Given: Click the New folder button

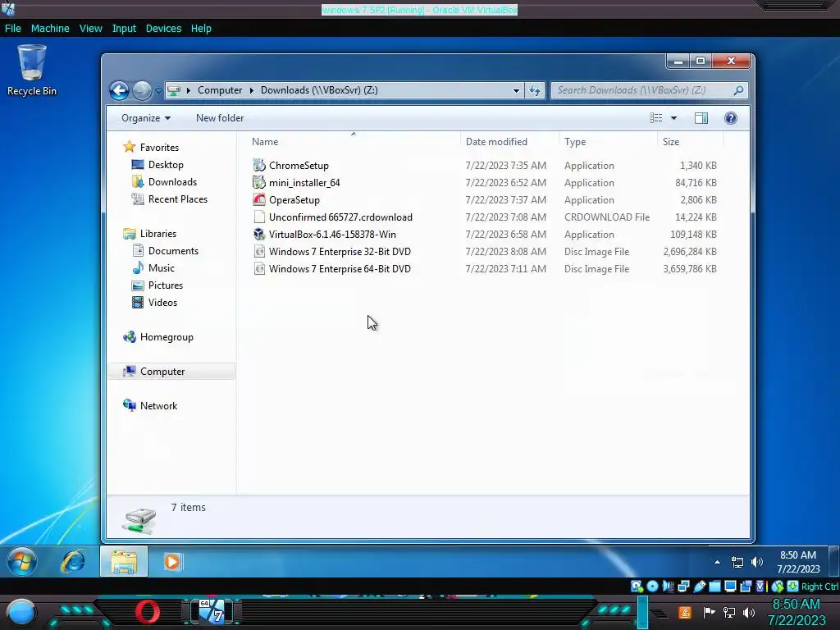Looking at the screenshot, I should [220, 118].
